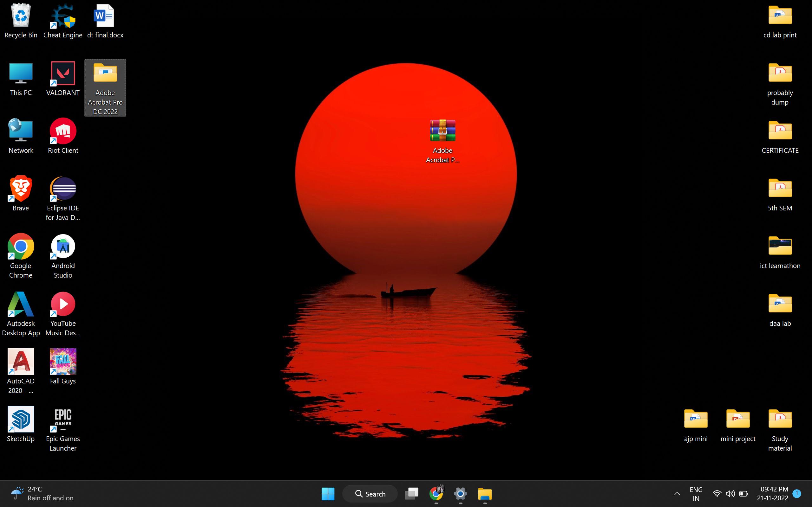Show hidden icons via tray chevron
812x507 pixels.
click(x=677, y=494)
